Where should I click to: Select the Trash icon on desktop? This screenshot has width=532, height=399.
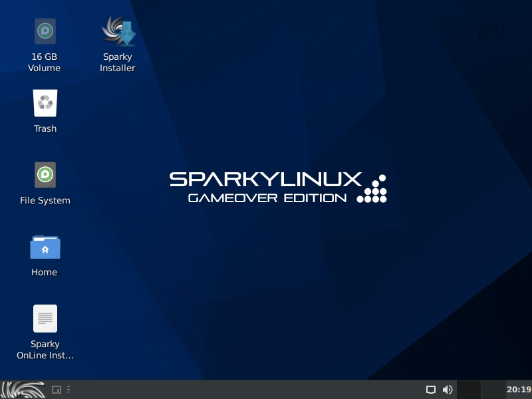tap(45, 103)
